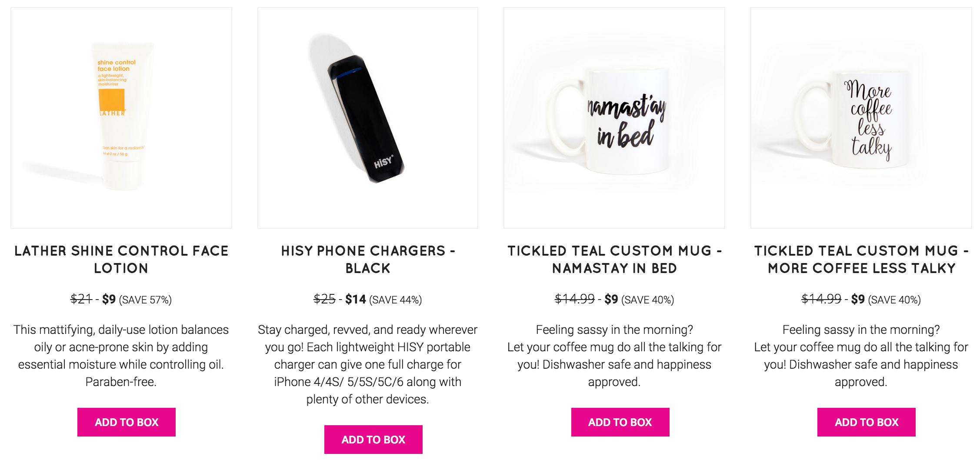Add Namastay In Bed mug to box
The width and height of the screenshot is (980, 460).
point(620,422)
